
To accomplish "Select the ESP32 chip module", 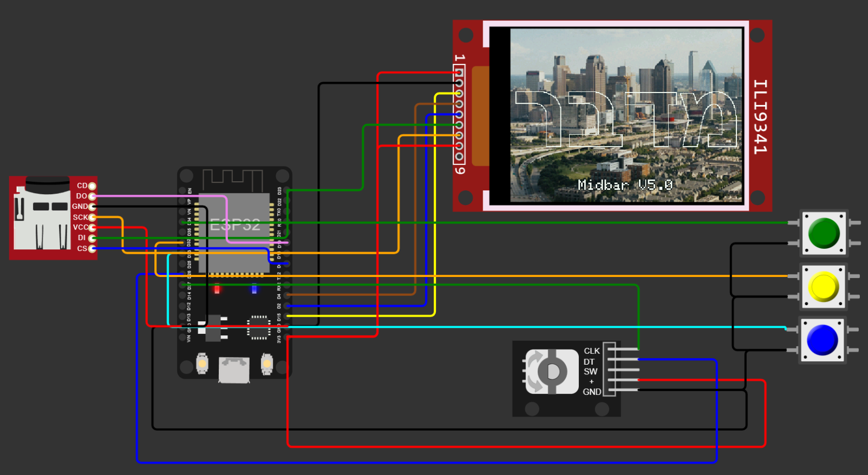I will [x=234, y=233].
